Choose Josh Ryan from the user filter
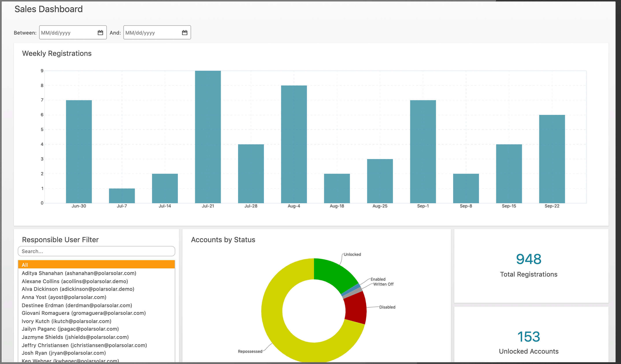621x364 pixels. pos(64,353)
